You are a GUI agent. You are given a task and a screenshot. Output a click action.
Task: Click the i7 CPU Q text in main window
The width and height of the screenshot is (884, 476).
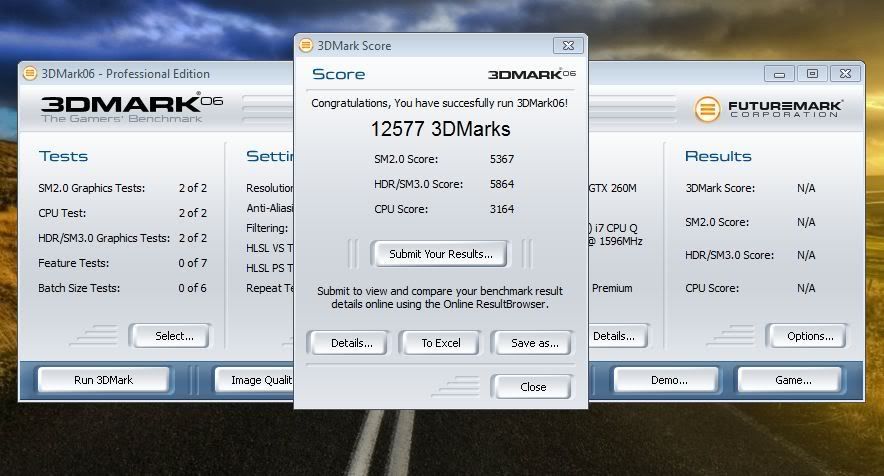613,228
